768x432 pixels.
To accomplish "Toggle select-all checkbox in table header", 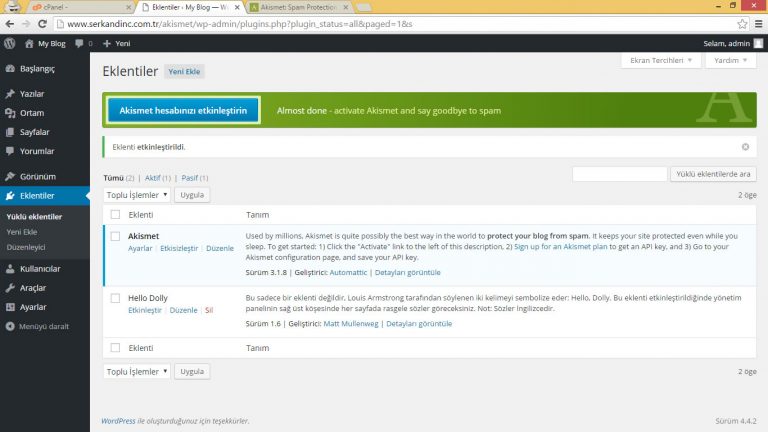I will (x=115, y=215).
